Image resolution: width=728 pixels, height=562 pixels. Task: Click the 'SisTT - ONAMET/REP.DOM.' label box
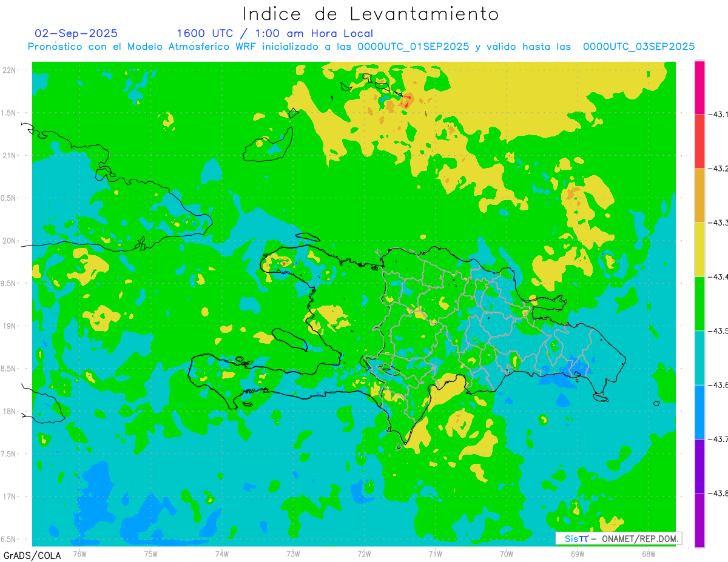tap(618, 538)
